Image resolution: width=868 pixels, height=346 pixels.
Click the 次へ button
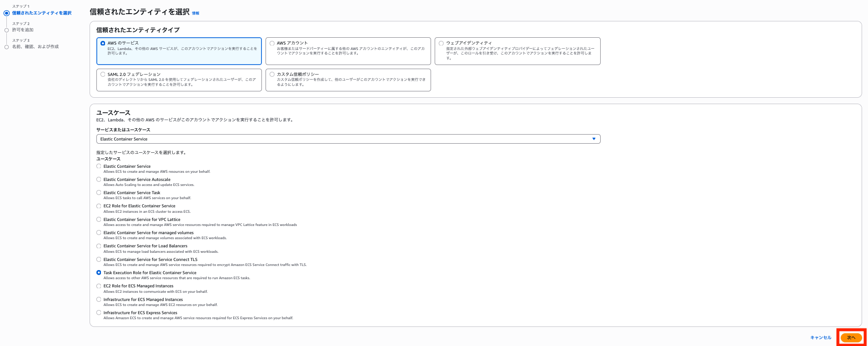point(851,338)
